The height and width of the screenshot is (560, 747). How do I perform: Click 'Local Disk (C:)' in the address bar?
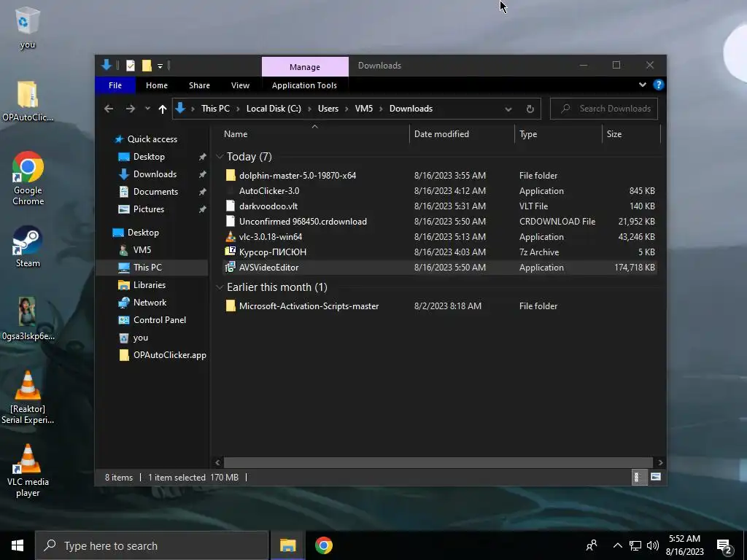coord(274,109)
